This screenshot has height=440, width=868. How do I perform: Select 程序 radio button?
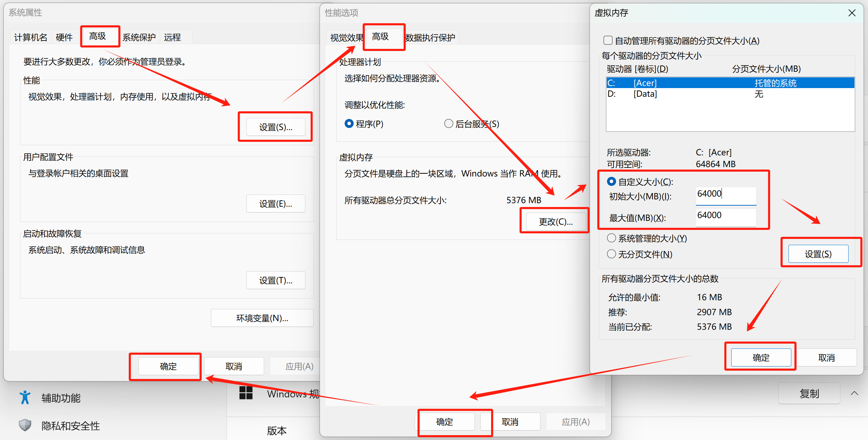[x=349, y=124]
